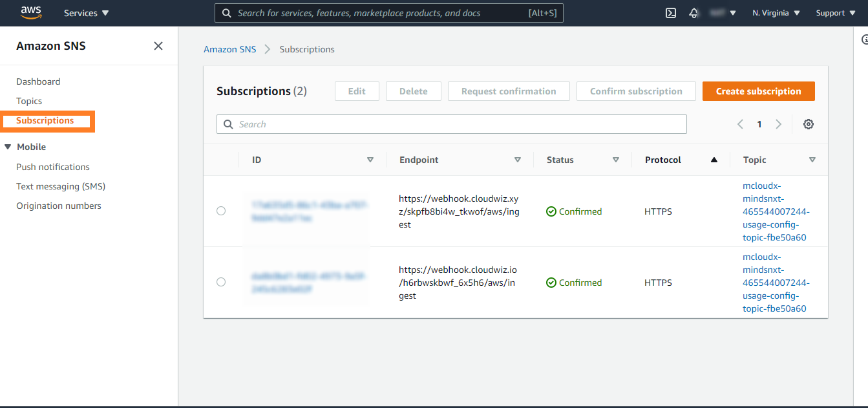
Task: Open the N. Virginia region selector
Action: pyautogui.click(x=776, y=13)
